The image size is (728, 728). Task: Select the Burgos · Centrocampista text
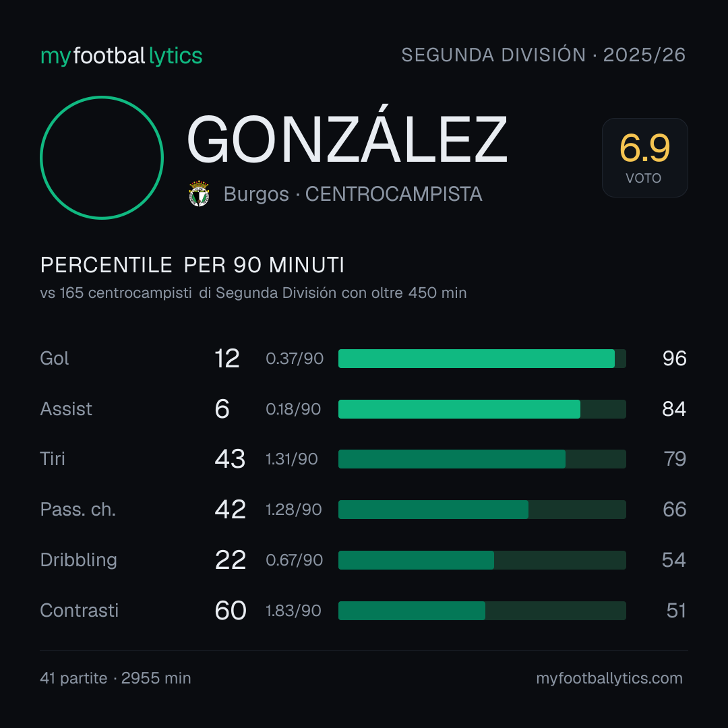point(353,194)
